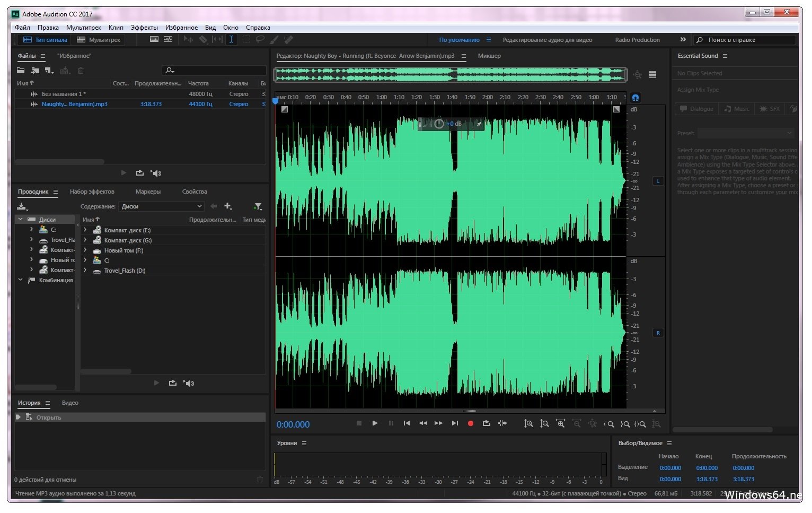Toggle Media Browser auto-play speaker icon
This screenshot has width=812, height=513.
(x=189, y=383)
